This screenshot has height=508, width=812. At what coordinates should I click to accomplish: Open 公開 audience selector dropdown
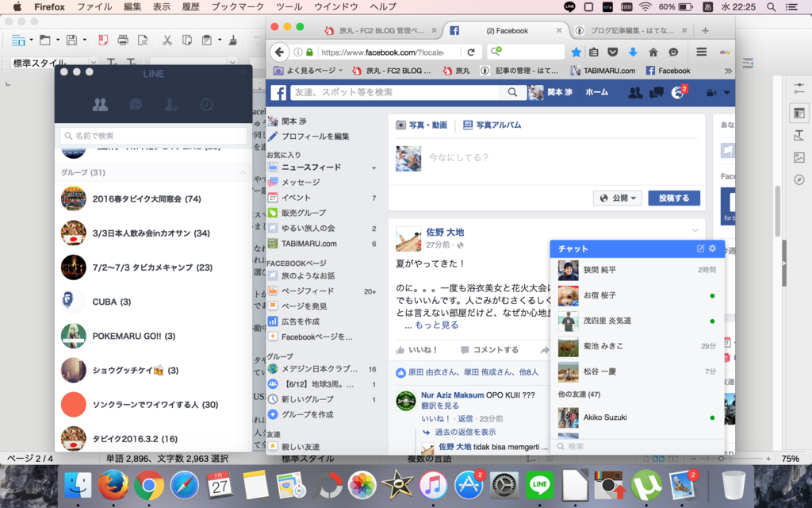617,198
